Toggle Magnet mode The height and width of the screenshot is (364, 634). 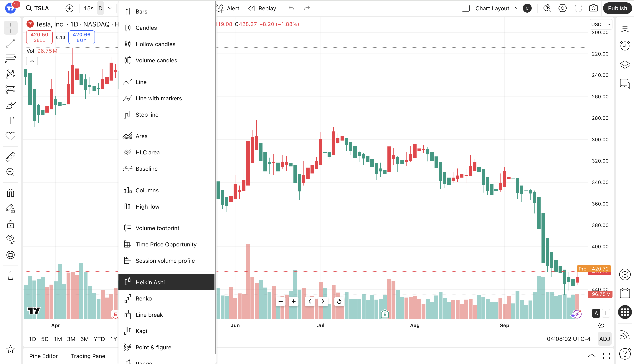11,193
